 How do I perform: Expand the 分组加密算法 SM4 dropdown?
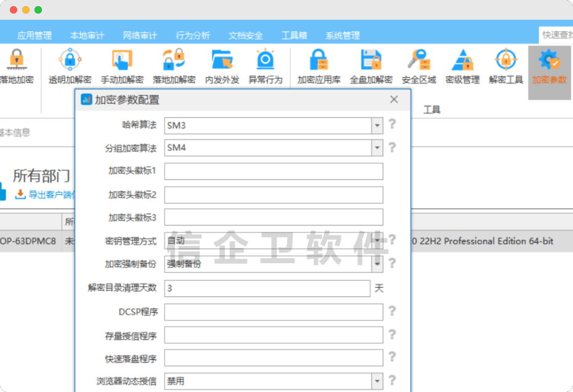(376, 148)
